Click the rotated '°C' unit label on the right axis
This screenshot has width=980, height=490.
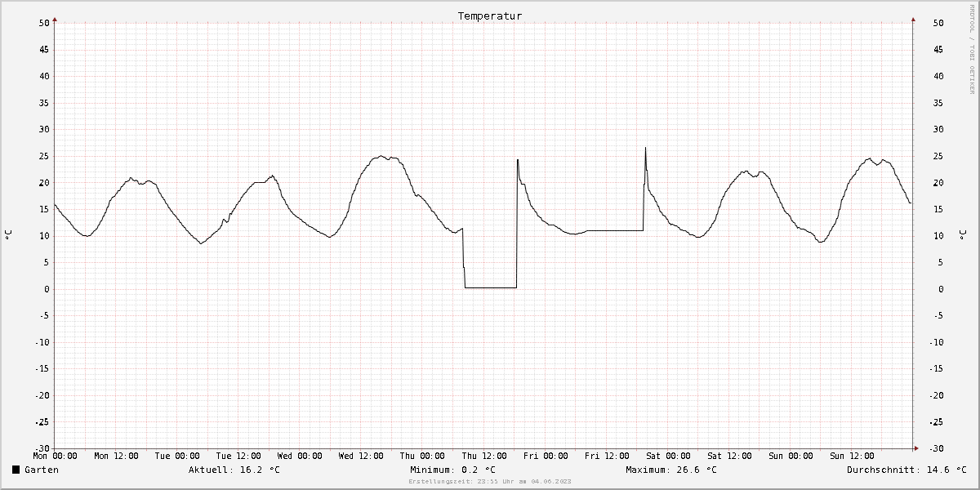tap(964, 235)
